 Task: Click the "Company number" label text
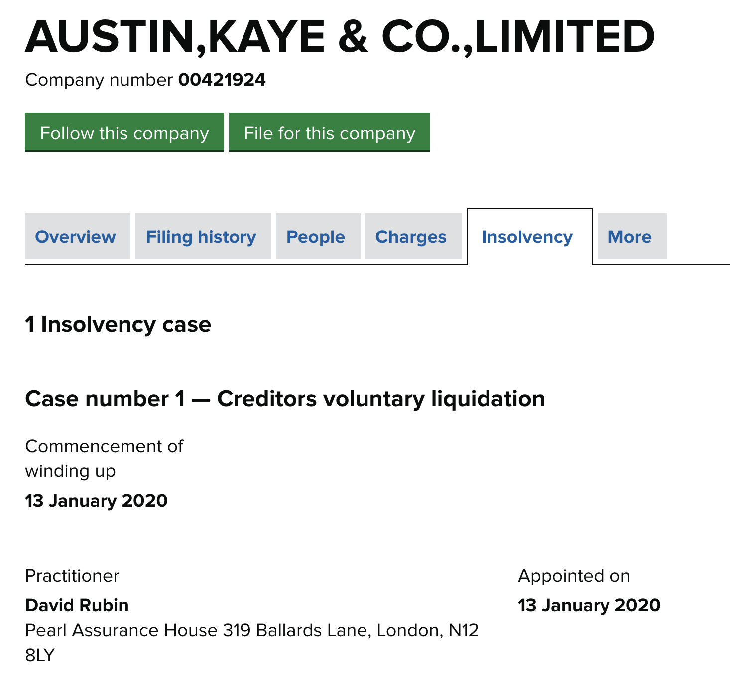(x=99, y=80)
